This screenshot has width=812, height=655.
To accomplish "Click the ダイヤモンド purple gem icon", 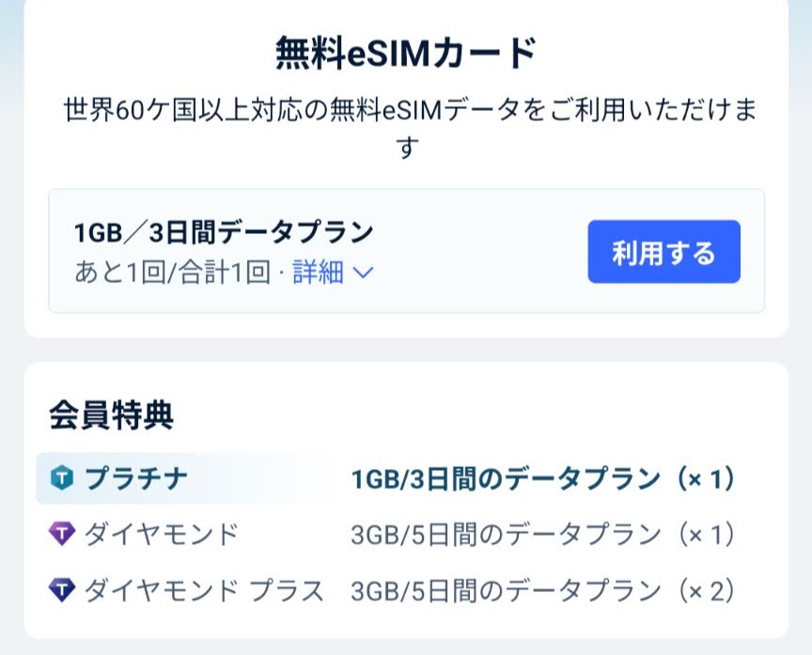I will (62, 534).
